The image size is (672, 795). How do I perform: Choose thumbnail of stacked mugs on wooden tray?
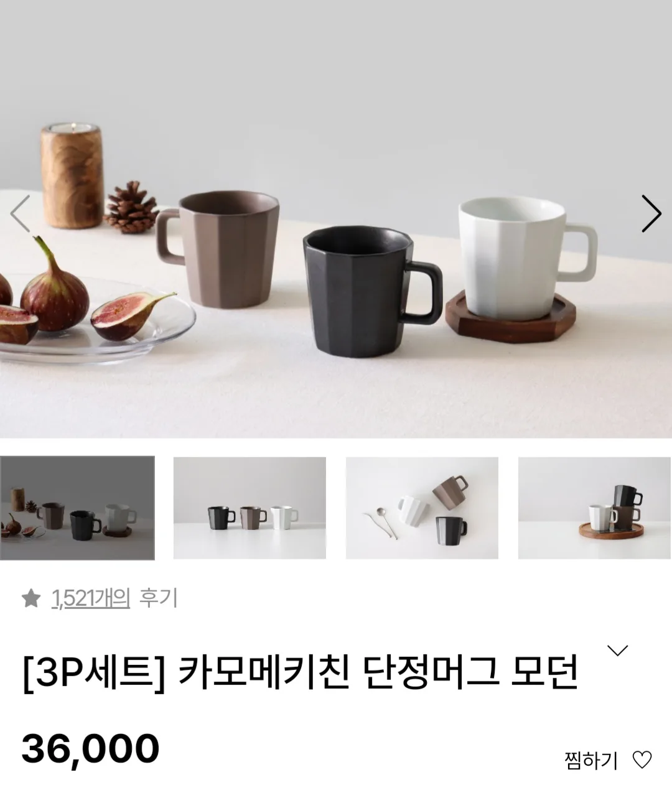pyautogui.click(x=595, y=508)
